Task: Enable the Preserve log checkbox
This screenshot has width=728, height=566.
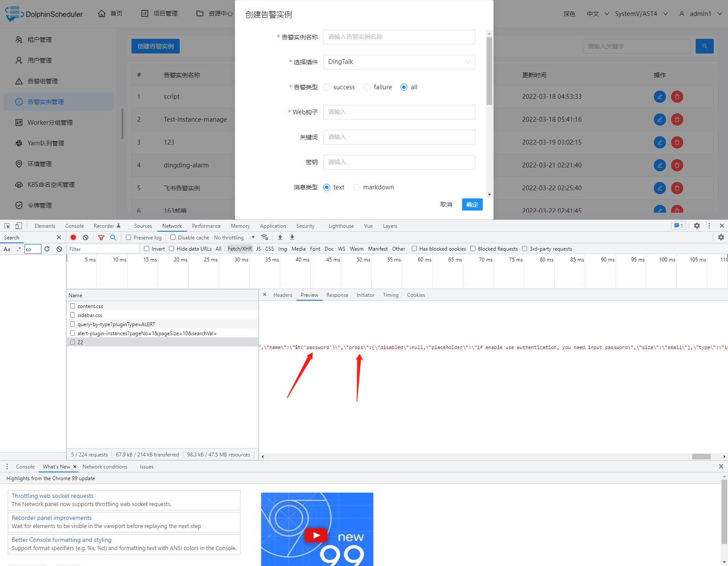Action: (128, 237)
